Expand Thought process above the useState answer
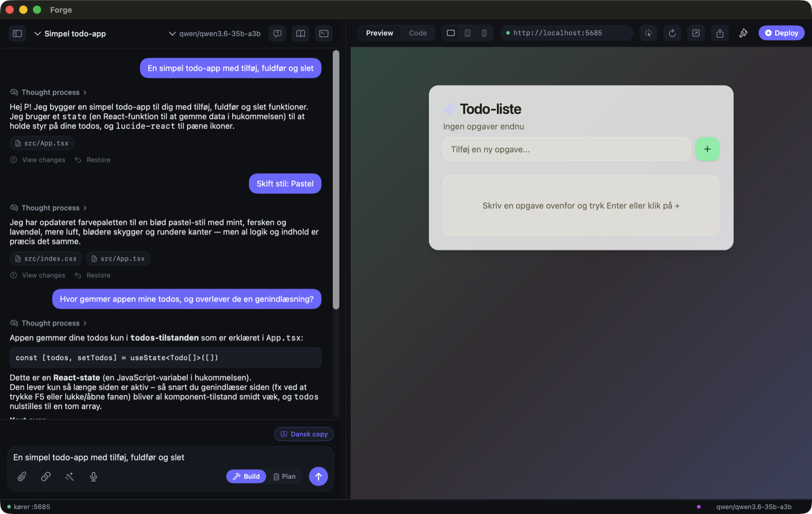Viewport: 812px width, 514px height. (49, 323)
